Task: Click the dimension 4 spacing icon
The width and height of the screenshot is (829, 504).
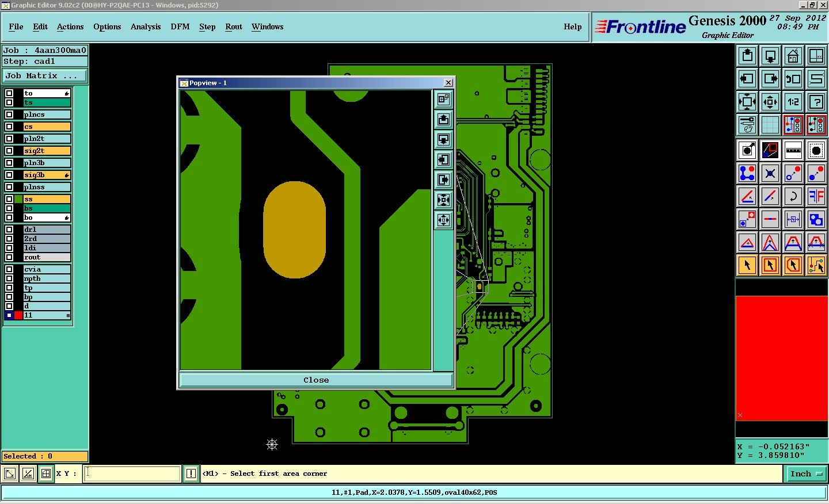Action: pos(793,219)
